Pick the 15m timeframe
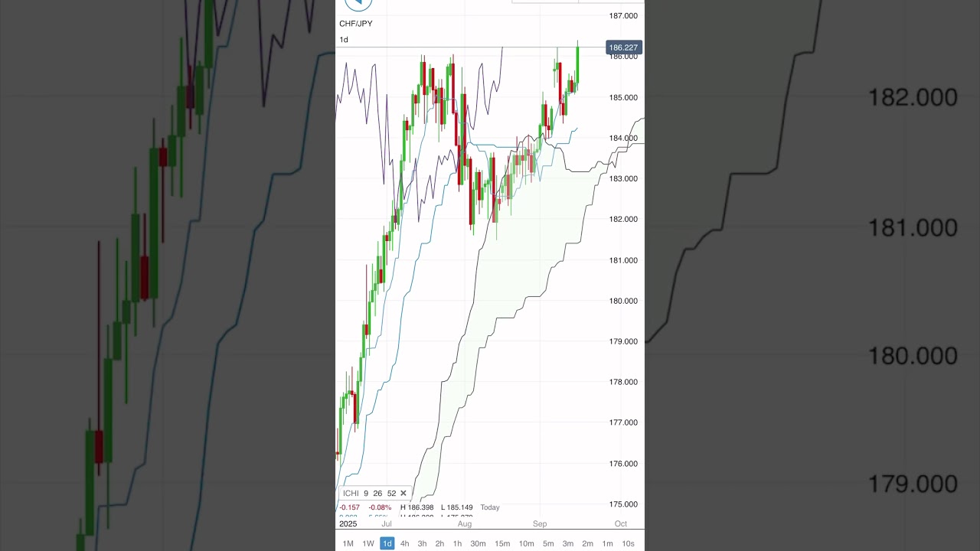 [502, 543]
